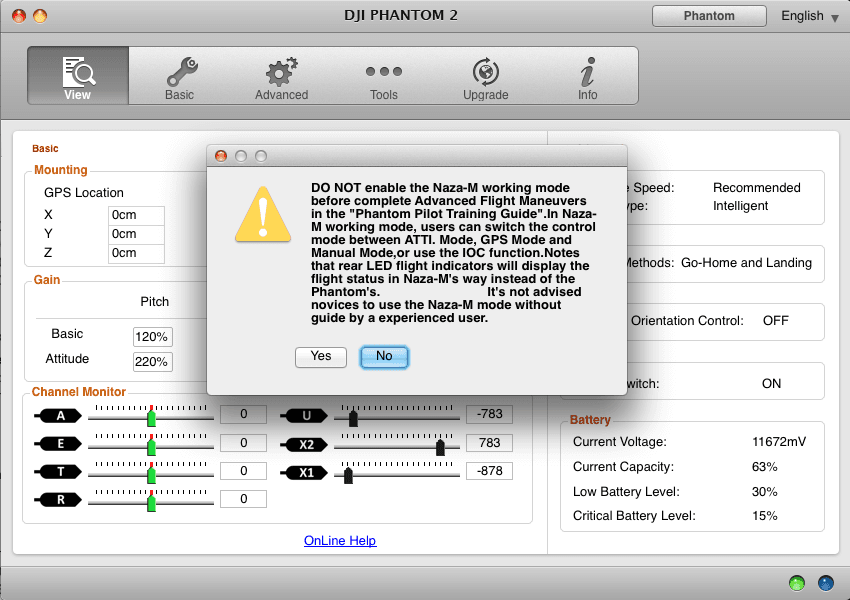Click the channel R value box
The height and width of the screenshot is (600, 850).
243,499
